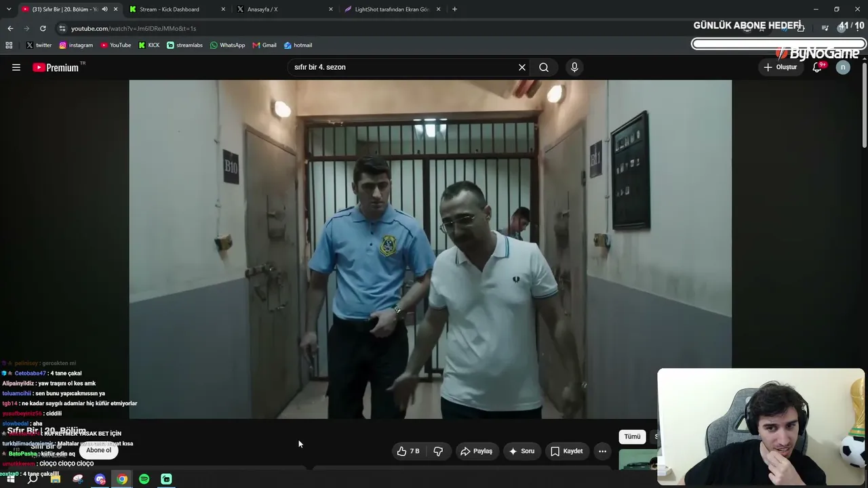Open the hotmail bookmark
The height and width of the screenshot is (488, 868).
click(298, 45)
